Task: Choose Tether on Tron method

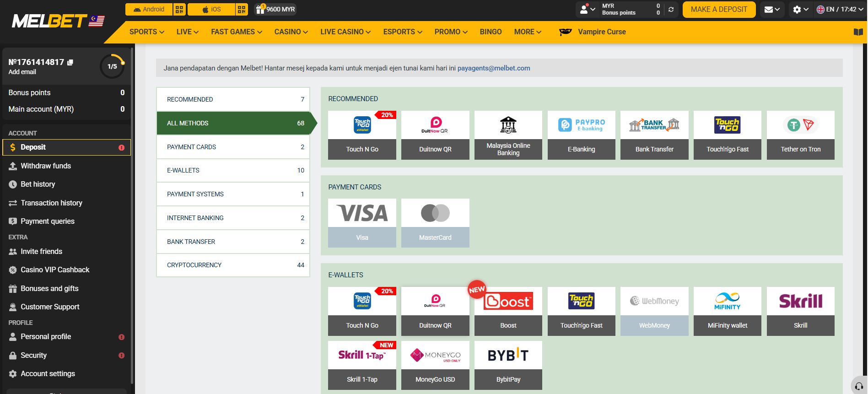Action: [801, 135]
